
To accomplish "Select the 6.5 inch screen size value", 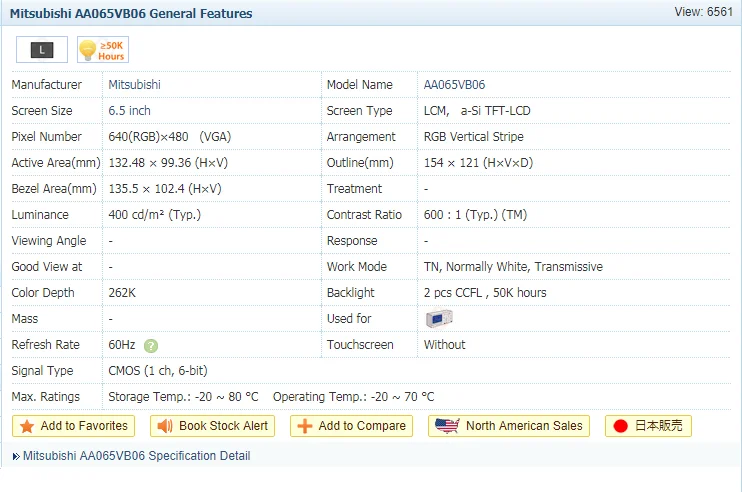I will 129,111.
